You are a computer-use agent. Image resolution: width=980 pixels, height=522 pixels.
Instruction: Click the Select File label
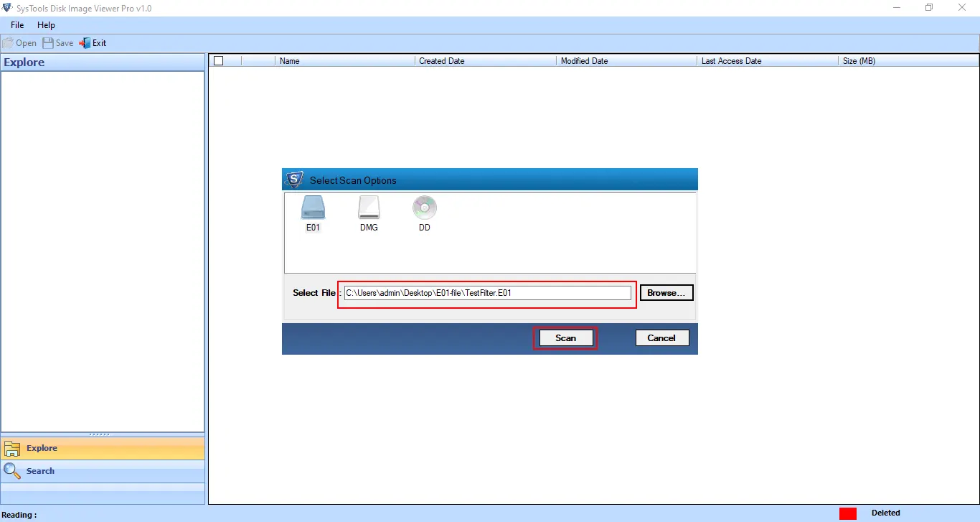coord(314,293)
